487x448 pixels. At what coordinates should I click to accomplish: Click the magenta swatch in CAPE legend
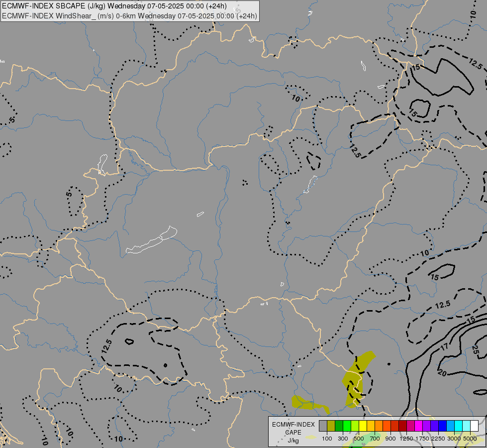(419, 426)
